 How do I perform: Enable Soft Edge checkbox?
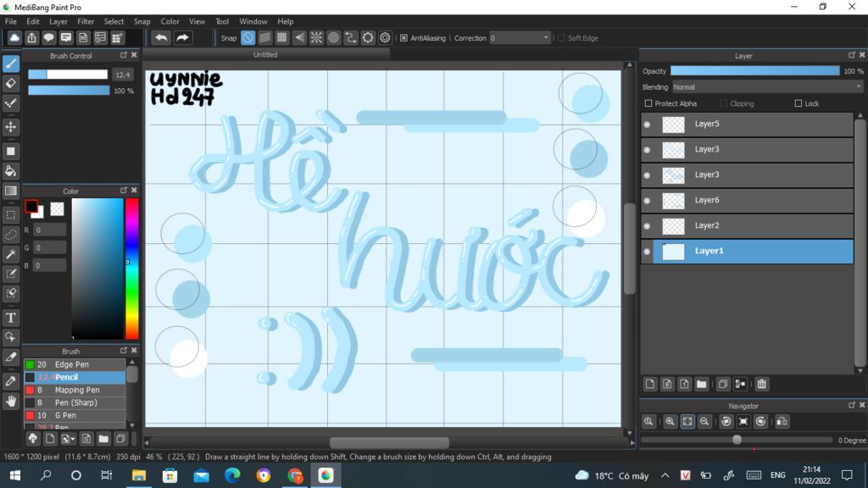click(x=561, y=37)
